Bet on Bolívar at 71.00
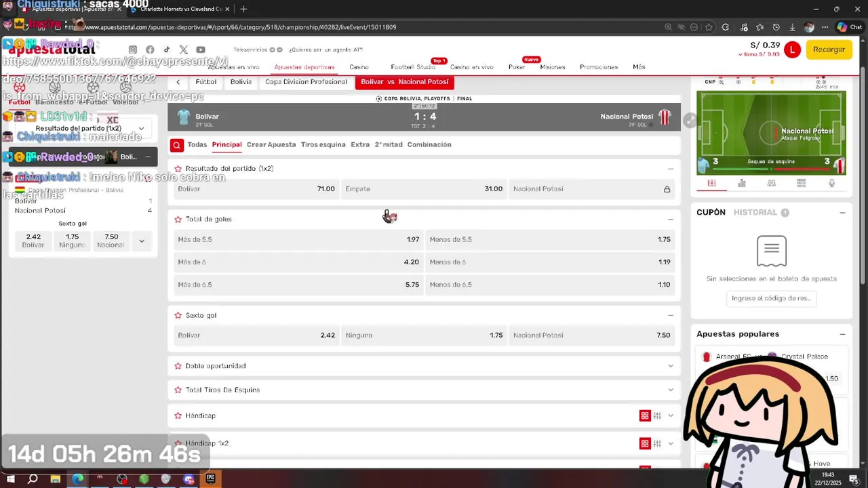 pyautogui.click(x=256, y=189)
